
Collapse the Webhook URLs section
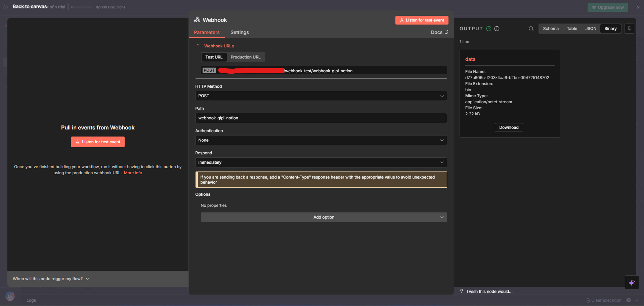[198, 45]
